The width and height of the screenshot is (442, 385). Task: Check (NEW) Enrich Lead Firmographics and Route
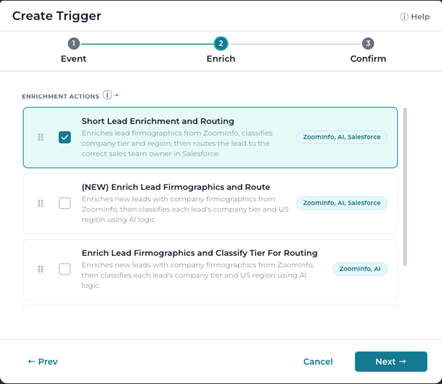(65, 203)
